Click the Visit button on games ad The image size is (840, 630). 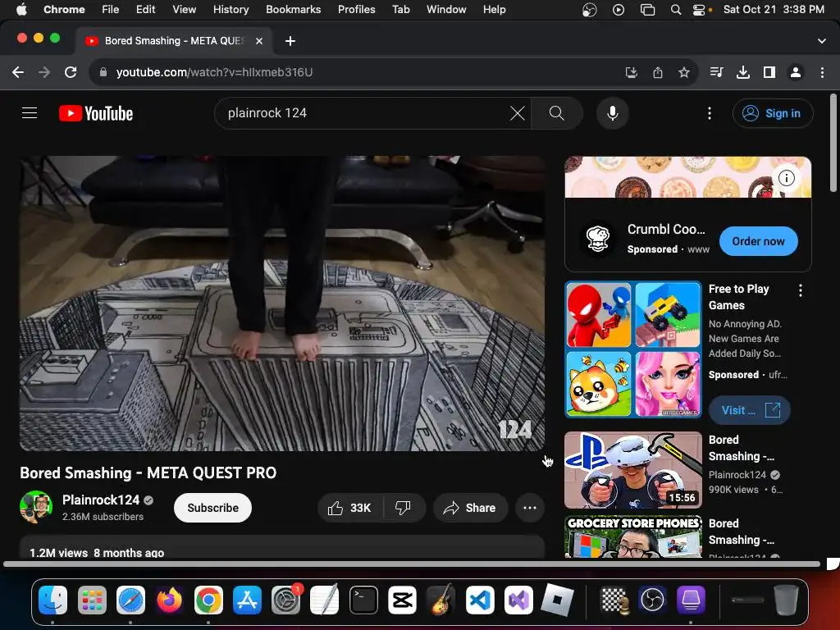click(x=749, y=410)
